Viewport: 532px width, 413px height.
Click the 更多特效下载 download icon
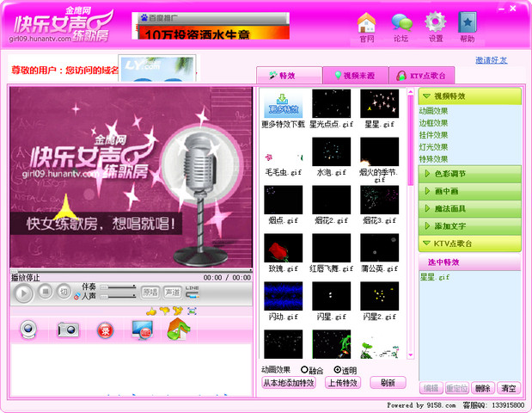pos(283,104)
